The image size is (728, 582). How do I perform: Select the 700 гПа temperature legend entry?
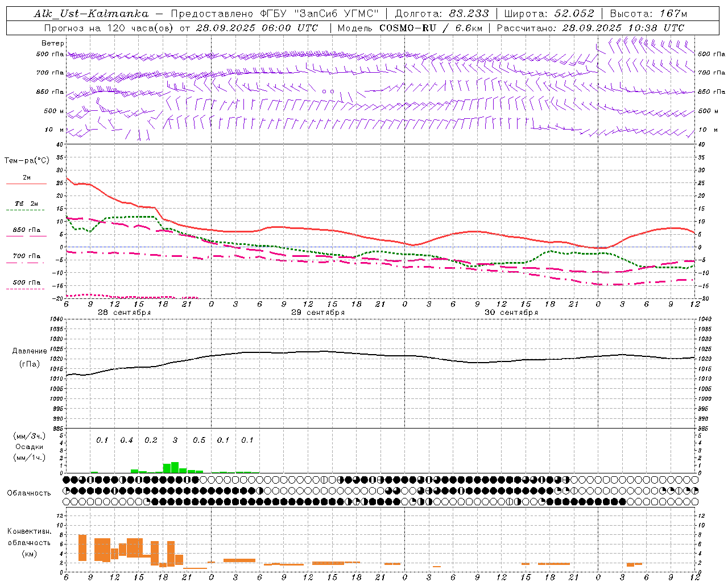[x=27, y=257]
